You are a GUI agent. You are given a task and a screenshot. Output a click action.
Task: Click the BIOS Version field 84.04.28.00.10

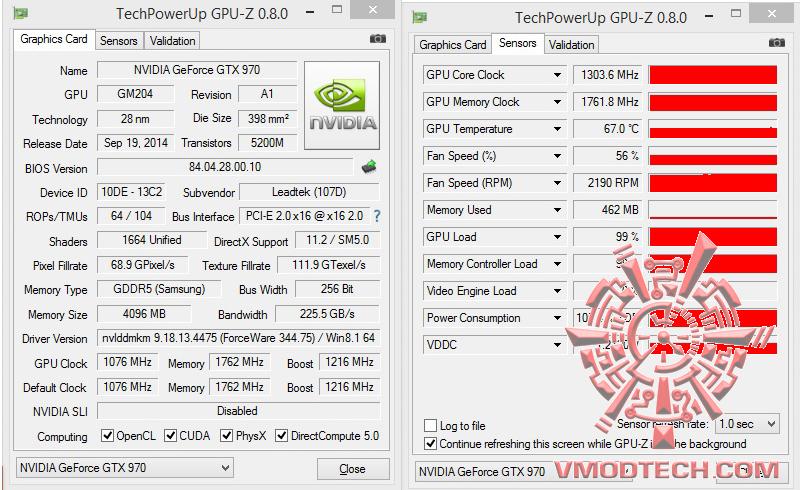tap(225, 167)
